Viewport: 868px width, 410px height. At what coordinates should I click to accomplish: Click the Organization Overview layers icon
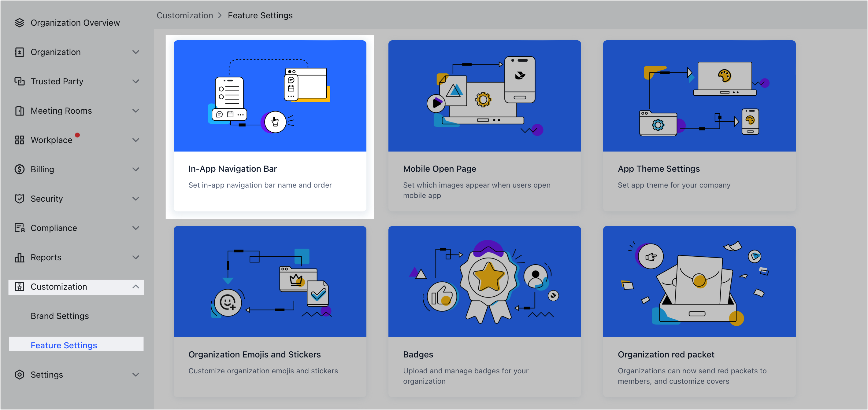pyautogui.click(x=20, y=23)
